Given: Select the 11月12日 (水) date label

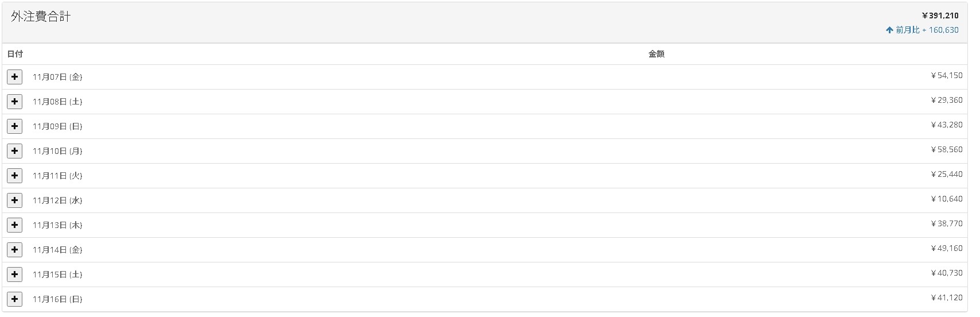Looking at the screenshot, I should click(57, 200).
